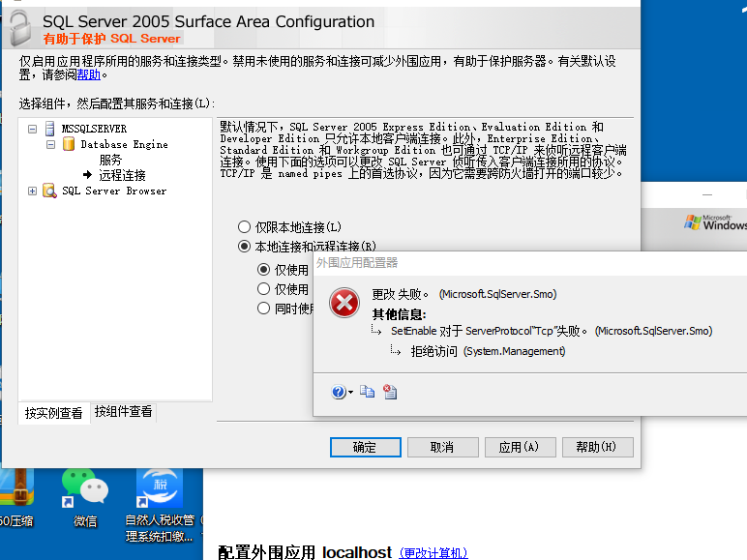Open the help icon in error dialog
The image size is (747, 560).
pos(338,392)
